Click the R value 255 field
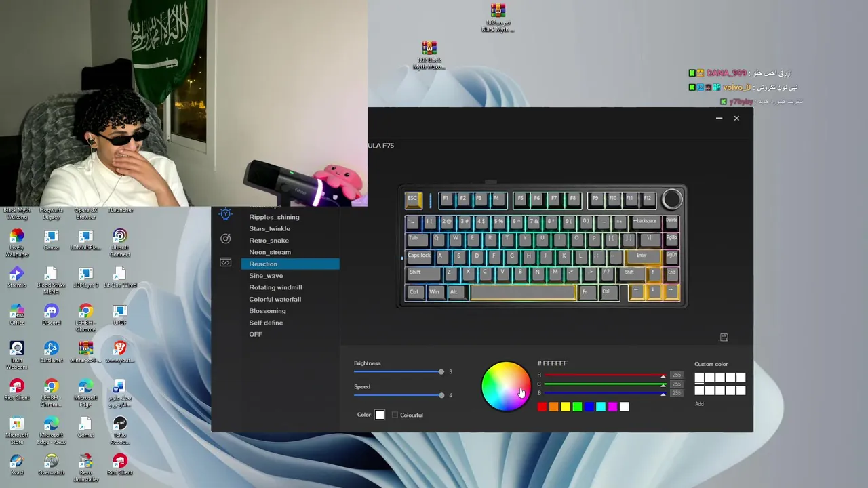 point(676,375)
